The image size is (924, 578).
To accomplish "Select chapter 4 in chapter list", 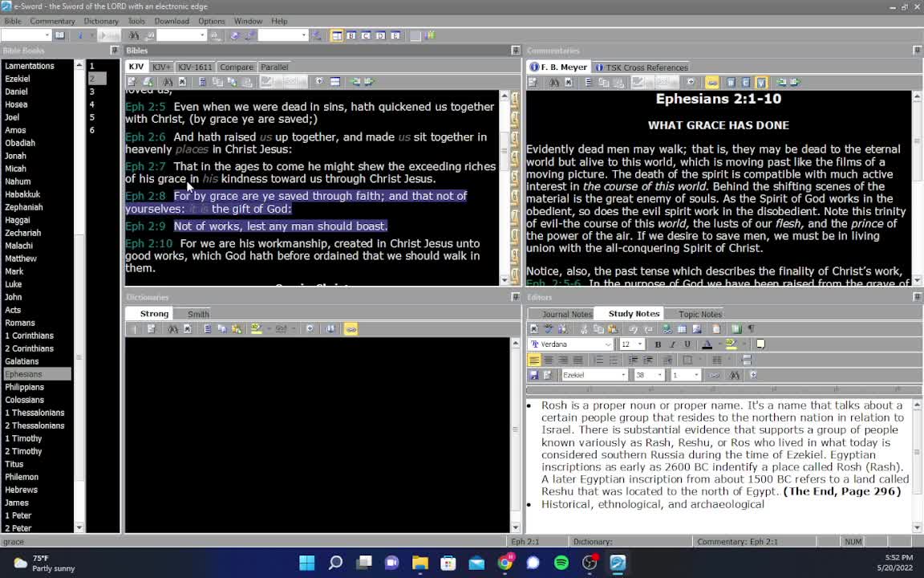I will tap(92, 104).
